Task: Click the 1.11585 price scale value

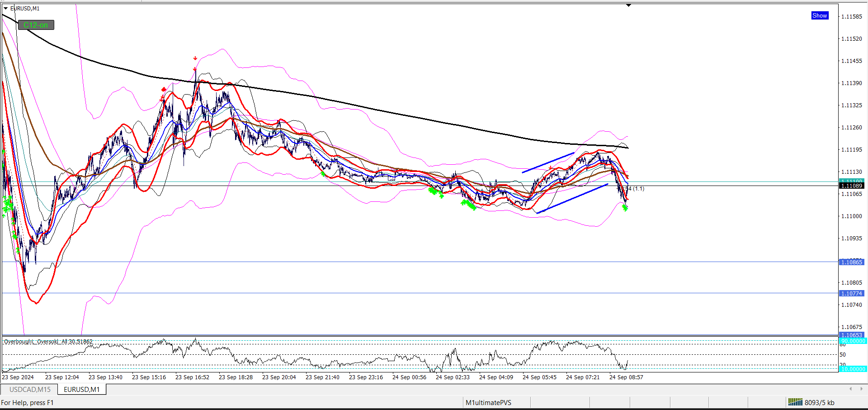Action: point(852,17)
